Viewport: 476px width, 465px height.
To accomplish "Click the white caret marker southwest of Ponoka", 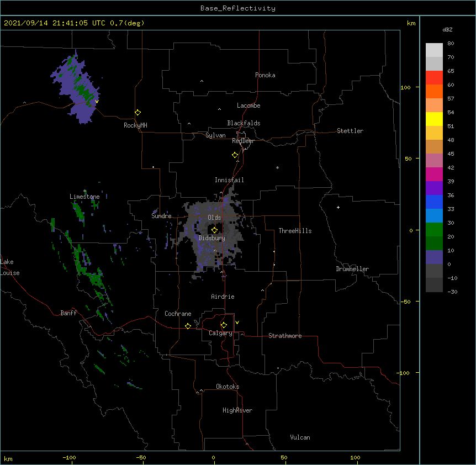I will (x=202, y=81).
